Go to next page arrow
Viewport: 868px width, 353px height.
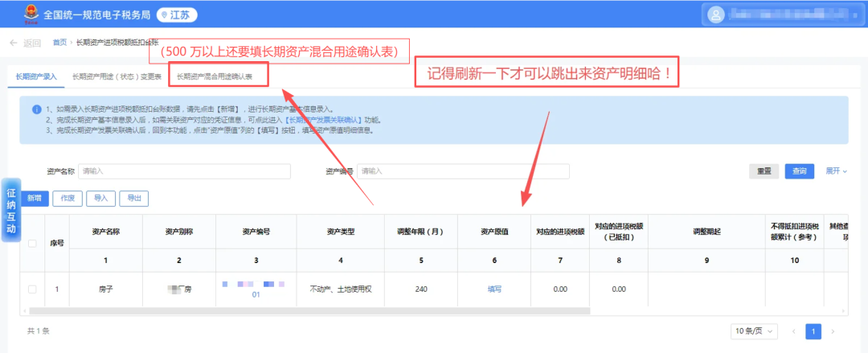(832, 331)
